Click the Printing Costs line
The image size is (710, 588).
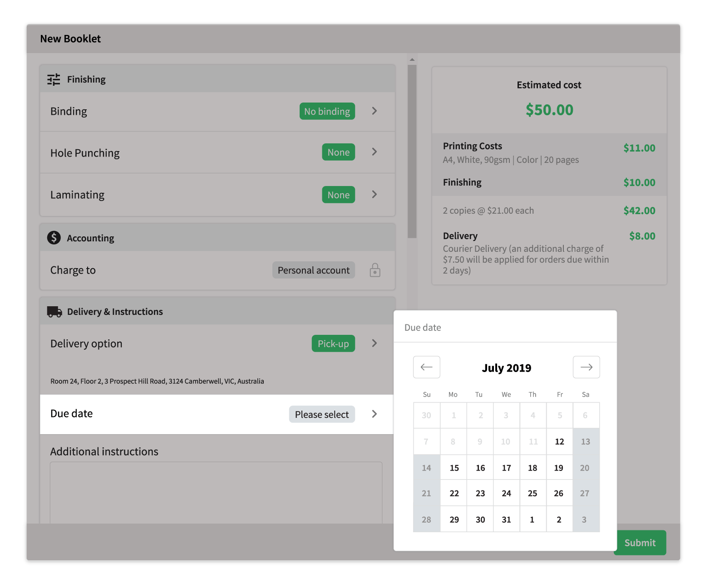(473, 146)
